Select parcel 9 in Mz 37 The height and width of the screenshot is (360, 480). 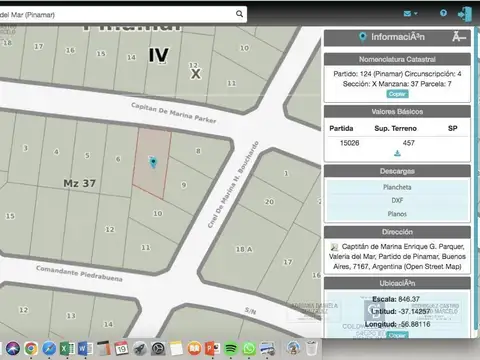[184, 185]
